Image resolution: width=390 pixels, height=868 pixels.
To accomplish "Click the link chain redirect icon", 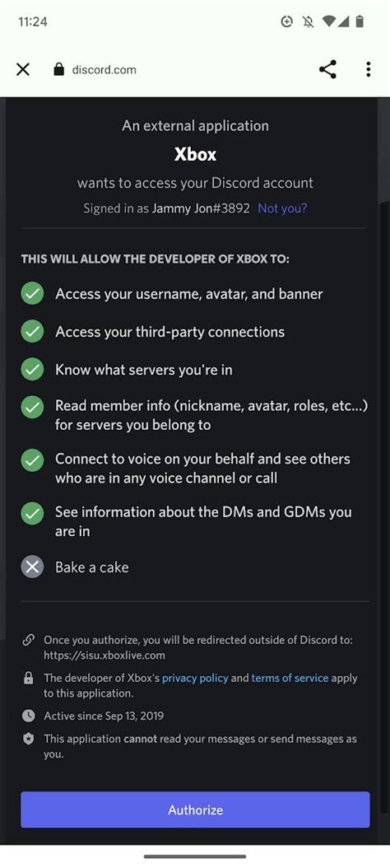I will tap(28, 641).
